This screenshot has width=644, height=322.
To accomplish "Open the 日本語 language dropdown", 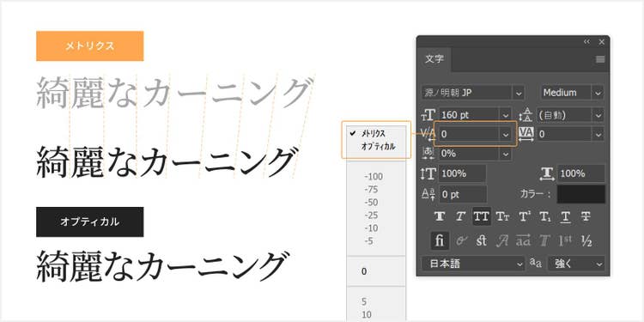I will tap(473, 264).
